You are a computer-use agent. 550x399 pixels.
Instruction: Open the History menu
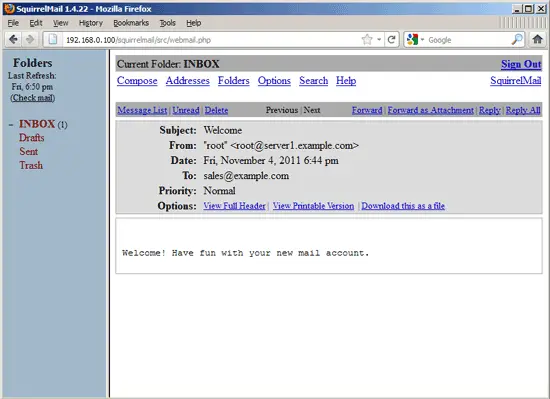pyautogui.click(x=90, y=23)
